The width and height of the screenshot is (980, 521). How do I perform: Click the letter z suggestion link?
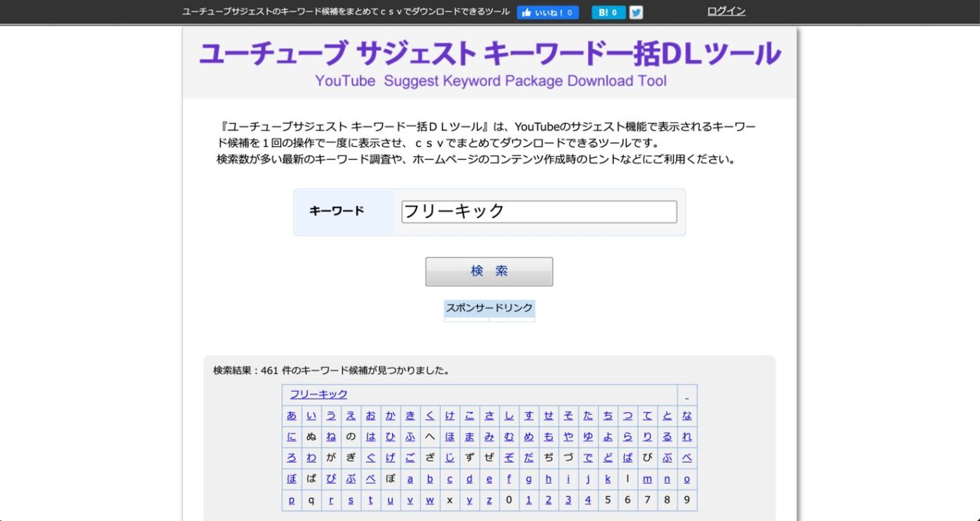tap(489, 500)
